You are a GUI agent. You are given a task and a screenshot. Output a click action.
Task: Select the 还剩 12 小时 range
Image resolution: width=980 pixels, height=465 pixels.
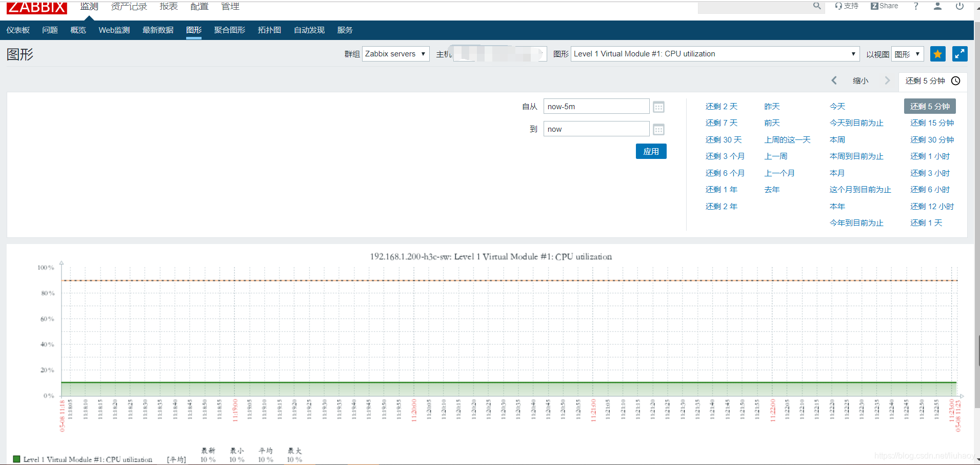click(x=932, y=207)
